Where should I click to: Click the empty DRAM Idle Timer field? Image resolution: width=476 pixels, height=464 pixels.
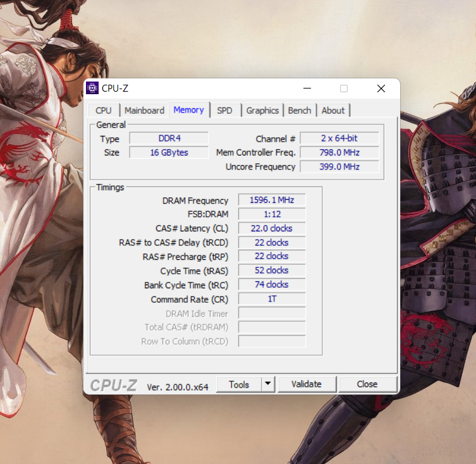(272, 313)
